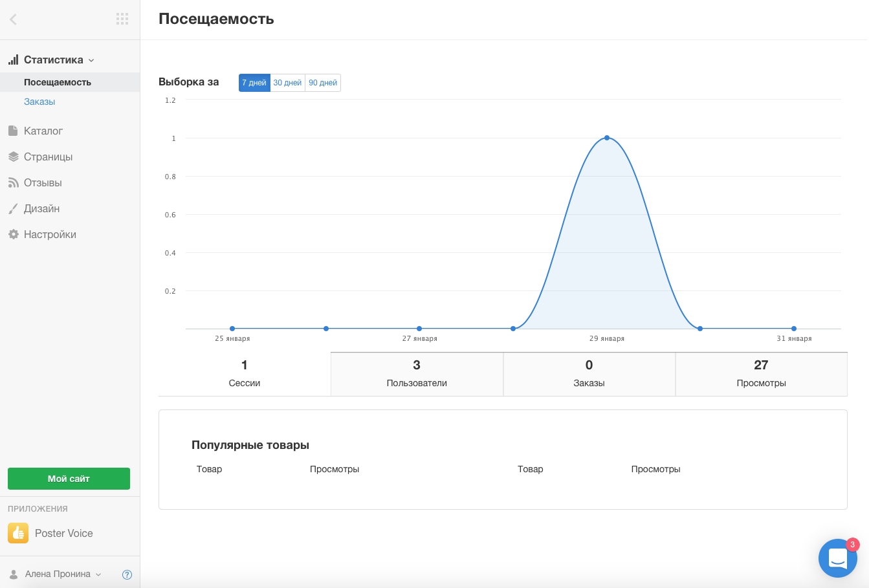Click the Дизайн brush icon
This screenshot has width=869, height=588.
(x=13, y=209)
